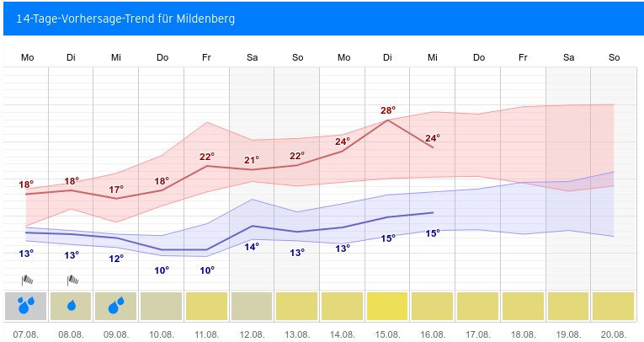Viewport: 644px width, 342px height.
Task: Click the yellow weather tile for 11.08.
Action: pyautogui.click(x=207, y=306)
